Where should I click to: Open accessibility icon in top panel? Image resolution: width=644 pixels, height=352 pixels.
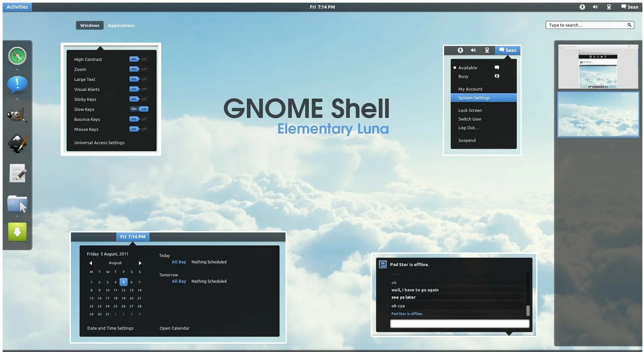pyautogui.click(x=582, y=7)
